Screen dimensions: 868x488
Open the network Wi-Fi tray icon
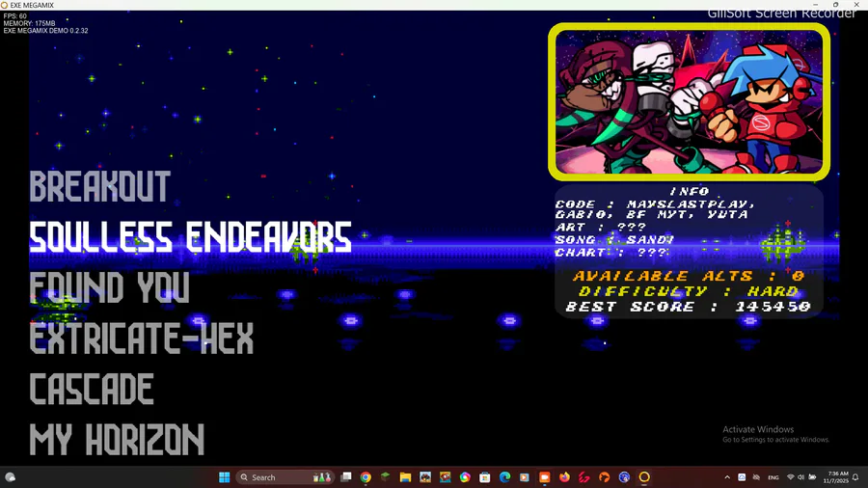click(x=791, y=477)
